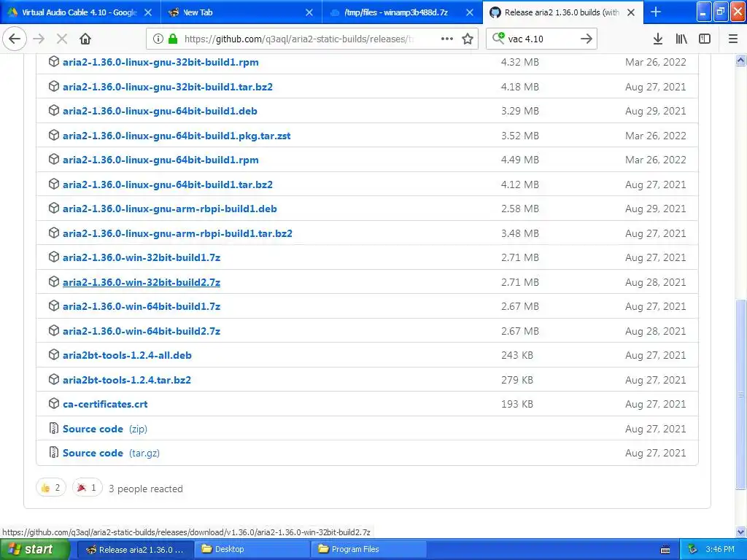Download aria2bt-tools-1.2.4.tar.bz2
Image resolution: width=747 pixels, height=560 pixels.
click(x=127, y=380)
